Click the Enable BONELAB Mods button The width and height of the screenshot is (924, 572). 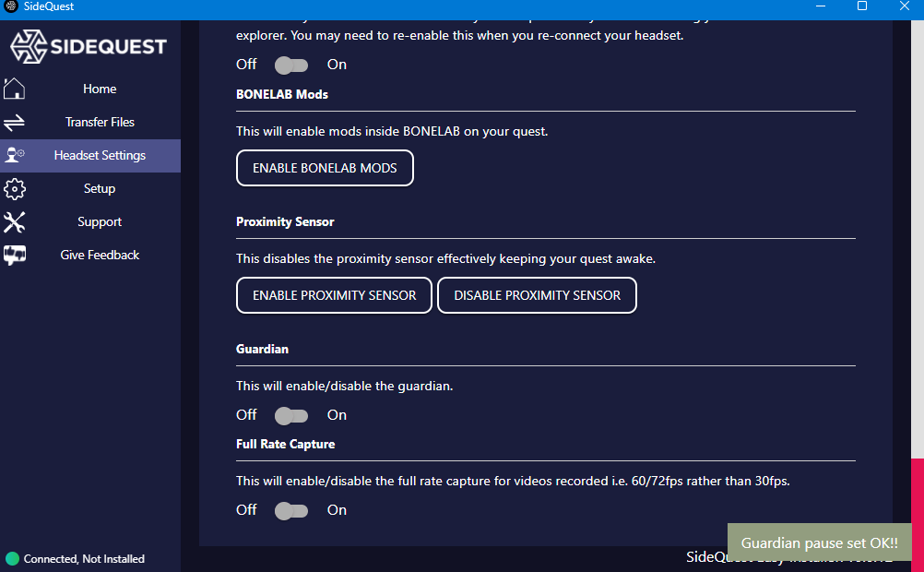[x=325, y=168]
